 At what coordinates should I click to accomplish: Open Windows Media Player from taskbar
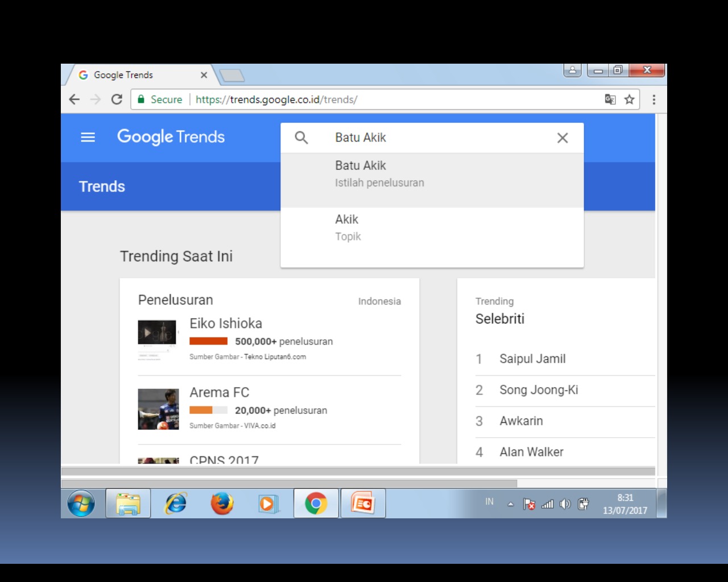point(267,504)
